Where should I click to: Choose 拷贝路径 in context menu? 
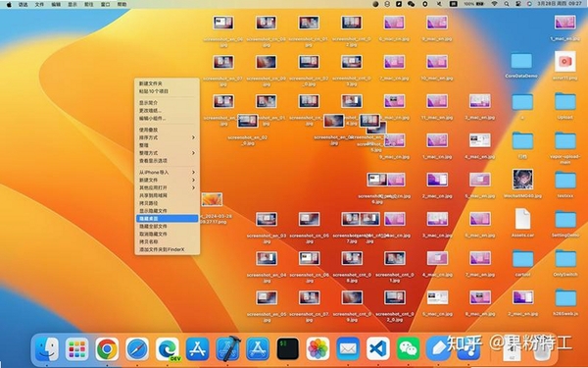(168, 203)
